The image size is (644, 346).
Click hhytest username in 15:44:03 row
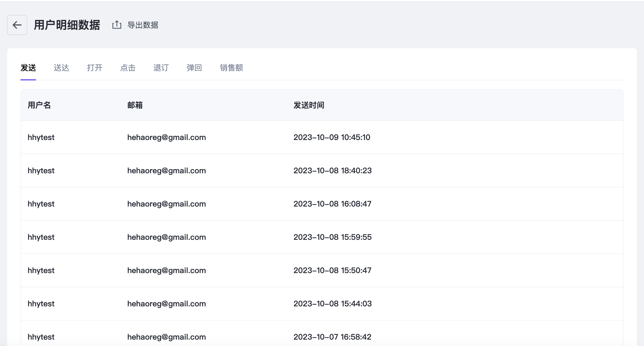tap(41, 304)
